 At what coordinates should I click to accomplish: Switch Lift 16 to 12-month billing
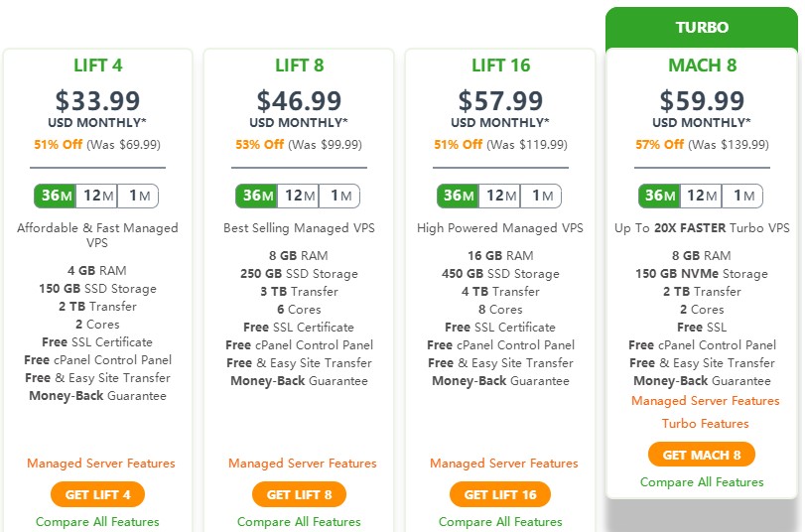(500, 196)
